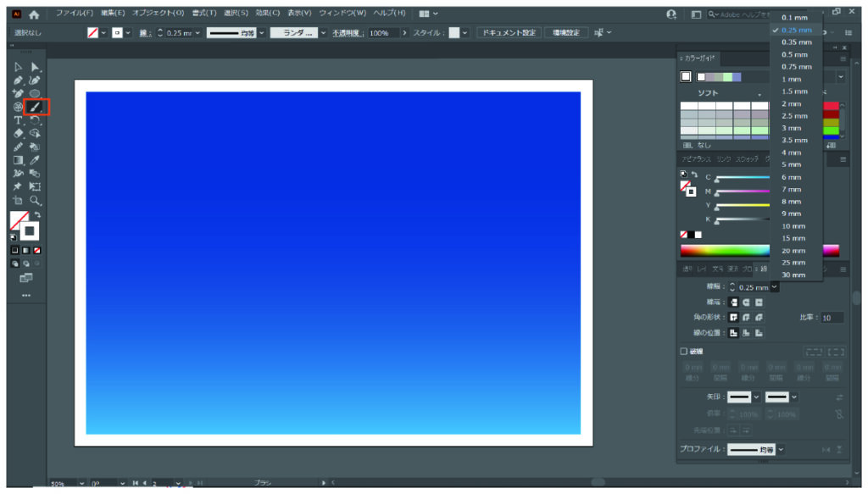This screenshot has height=494, width=868.
Task: Select the Zoom magnifier tool
Action: click(35, 200)
